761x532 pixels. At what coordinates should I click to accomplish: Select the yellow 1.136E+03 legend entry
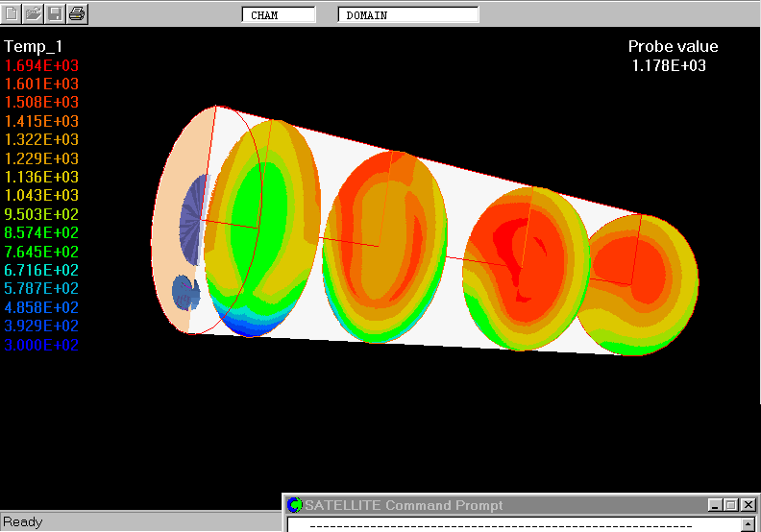click(42, 177)
